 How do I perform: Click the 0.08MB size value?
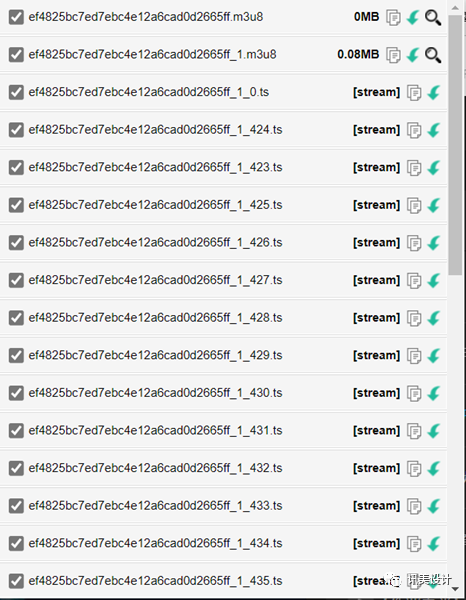(x=358, y=54)
